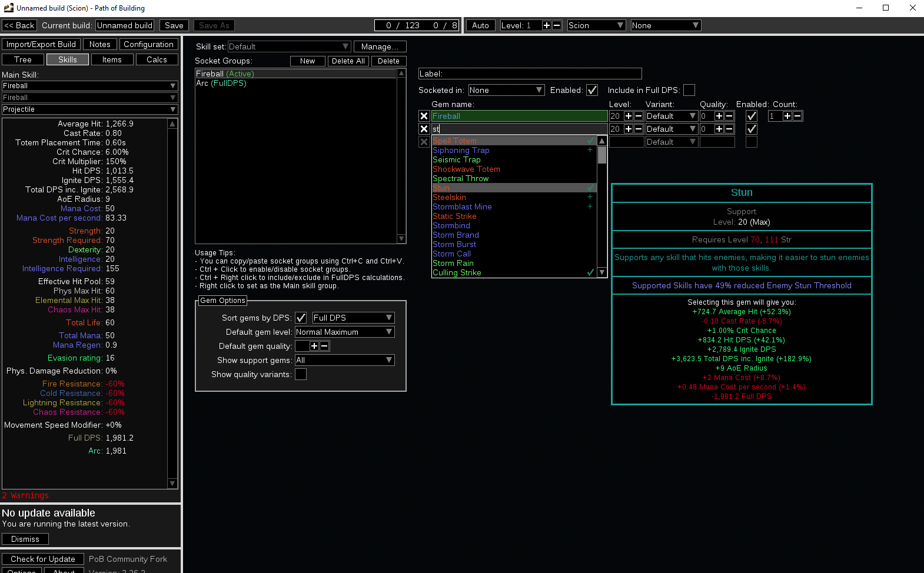Increase second gem row level
The image size is (924, 573).
pos(629,129)
